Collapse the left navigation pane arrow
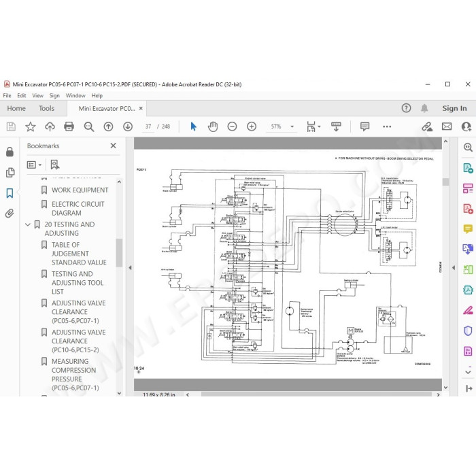This screenshot has width=476, height=476. [130, 268]
